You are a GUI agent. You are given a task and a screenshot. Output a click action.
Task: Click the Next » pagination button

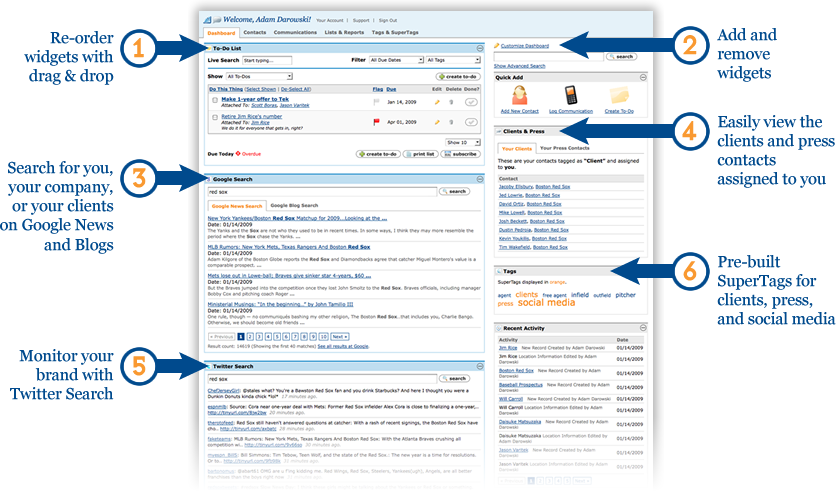(x=339, y=336)
